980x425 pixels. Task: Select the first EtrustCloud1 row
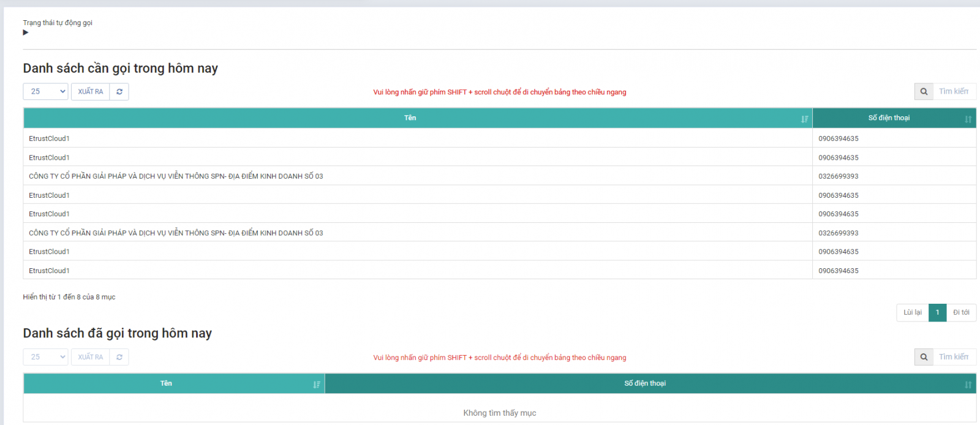49,138
